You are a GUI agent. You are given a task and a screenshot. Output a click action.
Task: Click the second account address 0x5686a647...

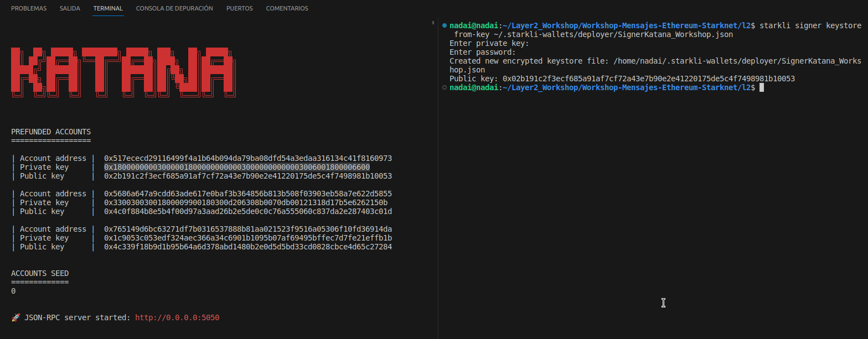click(x=248, y=194)
